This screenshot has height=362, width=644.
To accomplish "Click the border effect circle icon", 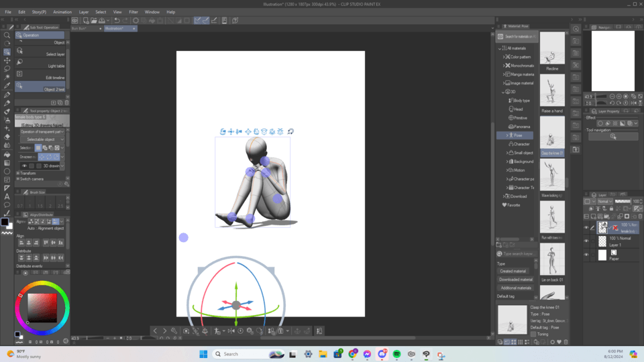I will tap(600, 123).
